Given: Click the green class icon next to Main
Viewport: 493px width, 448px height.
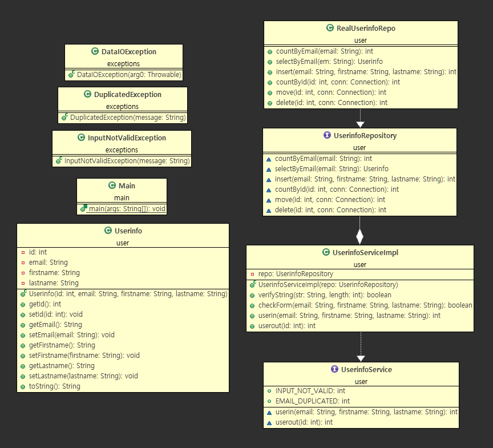Looking at the screenshot, I should pyautogui.click(x=112, y=185).
